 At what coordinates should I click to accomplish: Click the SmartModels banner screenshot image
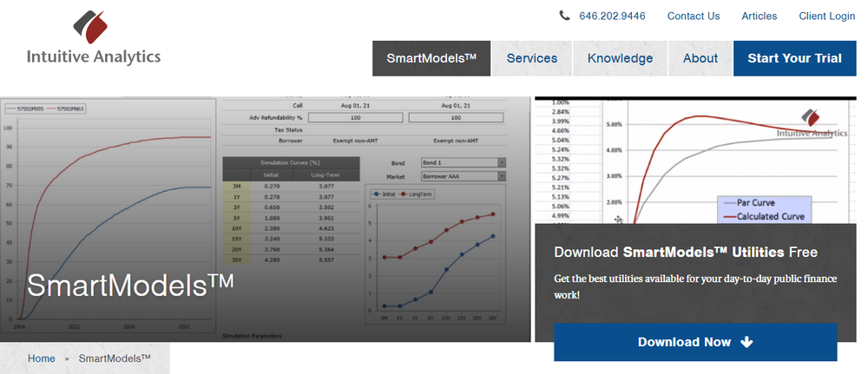[265, 219]
